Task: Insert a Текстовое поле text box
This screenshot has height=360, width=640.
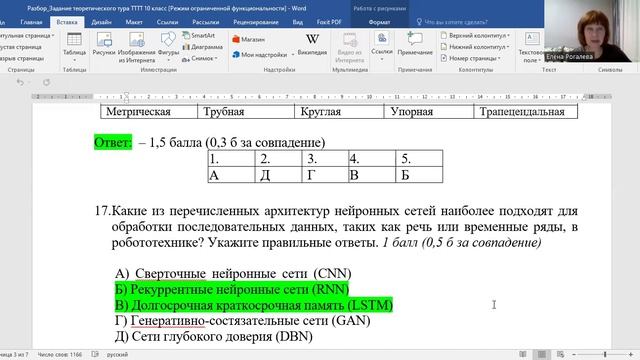Action: tap(531, 39)
